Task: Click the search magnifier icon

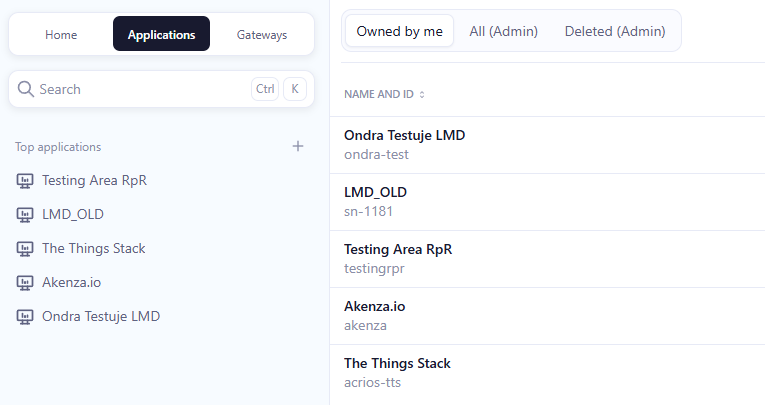Action: [x=26, y=89]
